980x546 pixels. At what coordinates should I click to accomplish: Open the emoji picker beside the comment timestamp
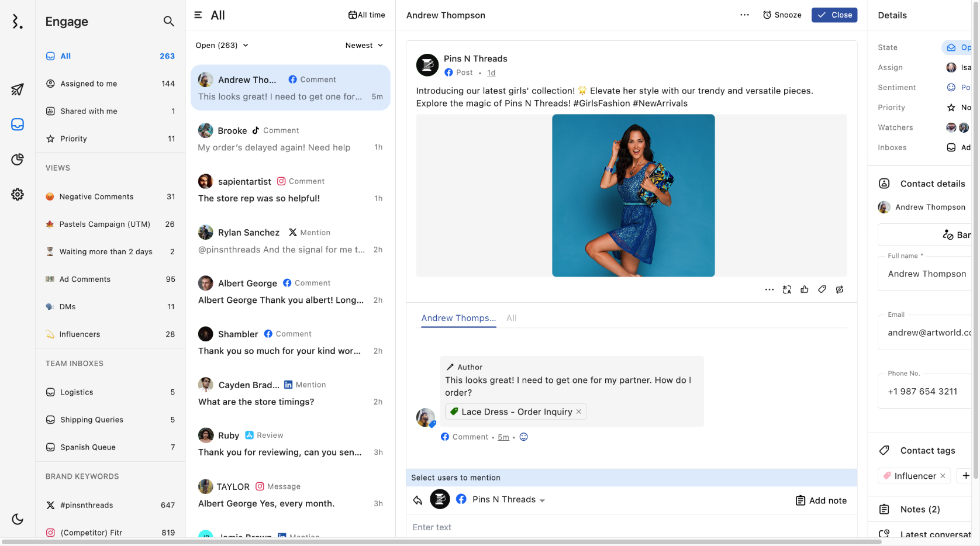tap(523, 437)
